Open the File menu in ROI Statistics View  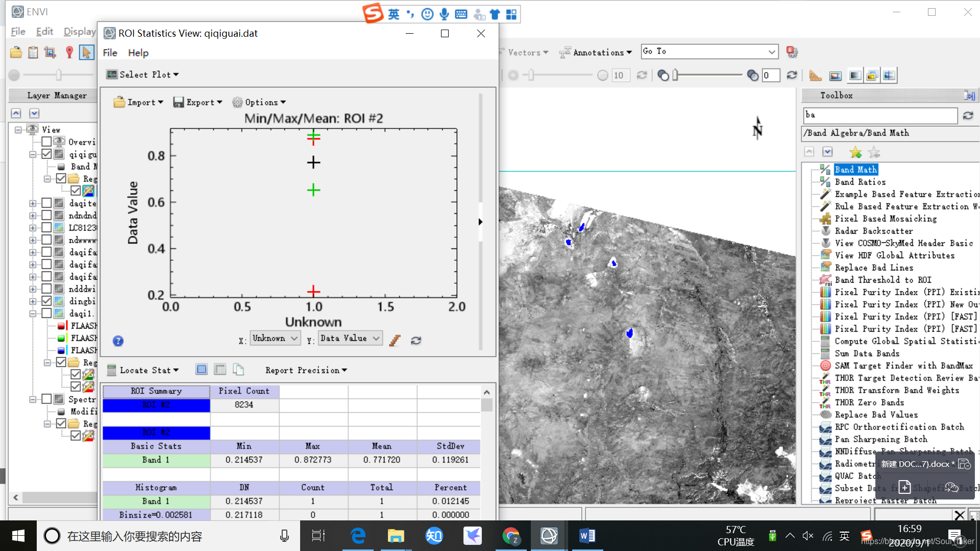click(110, 53)
